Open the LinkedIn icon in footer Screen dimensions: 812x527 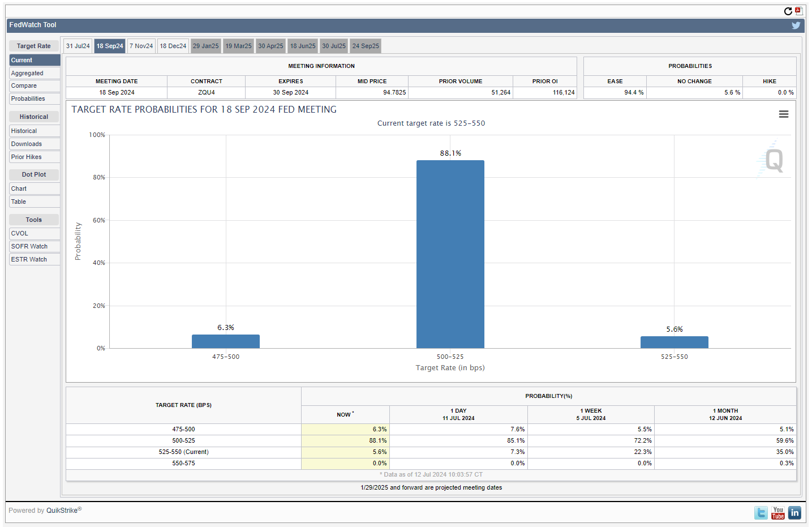coord(794,513)
